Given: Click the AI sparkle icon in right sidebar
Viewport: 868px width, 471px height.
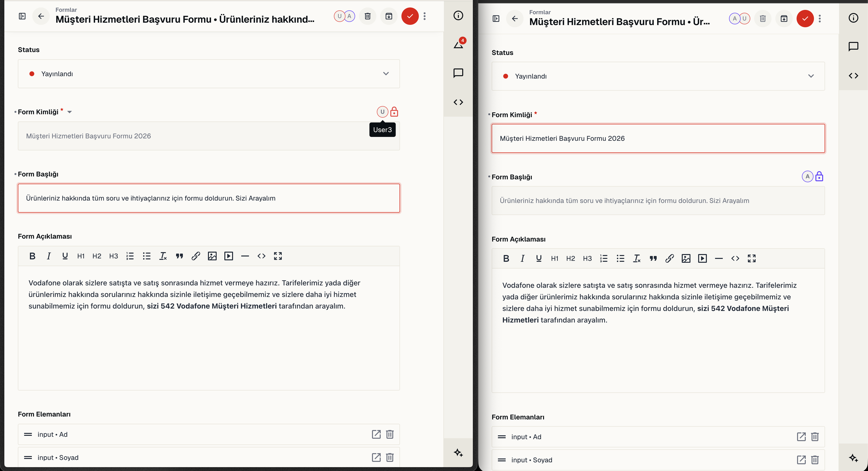Looking at the screenshot, I should click(853, 458).
